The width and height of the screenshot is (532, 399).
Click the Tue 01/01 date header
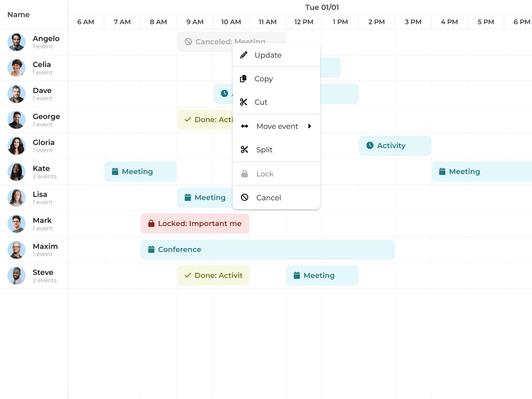(x=322, y=7)
